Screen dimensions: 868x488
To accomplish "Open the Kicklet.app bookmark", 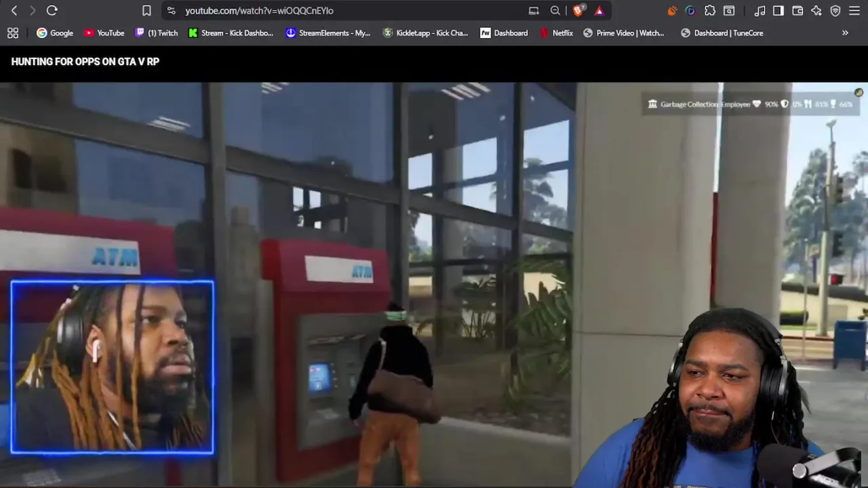I will pyautogui.click(x=426, y=33).
